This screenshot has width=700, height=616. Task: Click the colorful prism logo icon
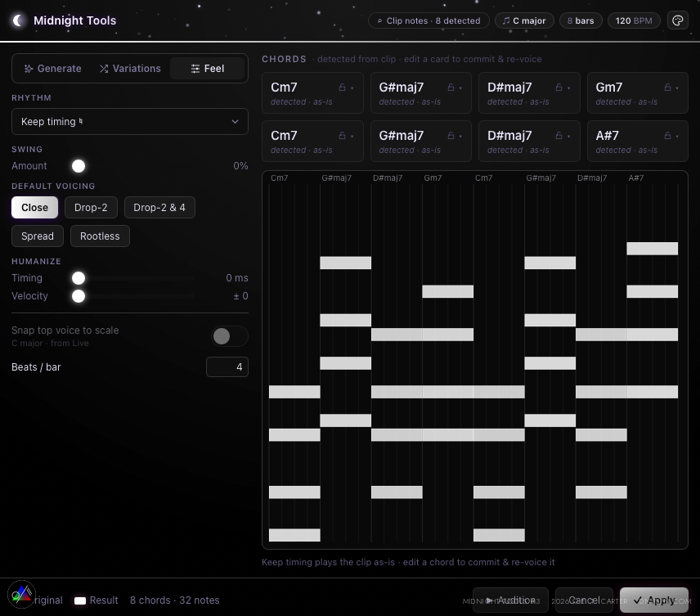point(21,594)
